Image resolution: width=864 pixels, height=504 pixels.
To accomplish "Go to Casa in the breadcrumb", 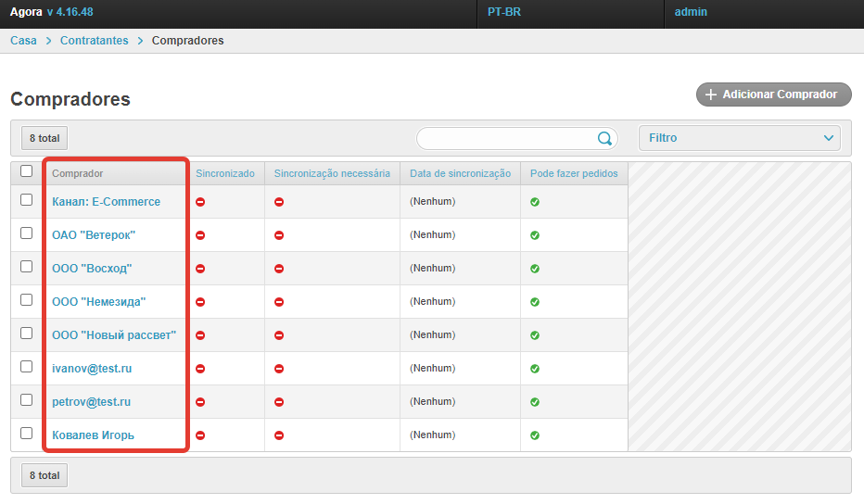I will pyautogui.click(x=23, y=41).
